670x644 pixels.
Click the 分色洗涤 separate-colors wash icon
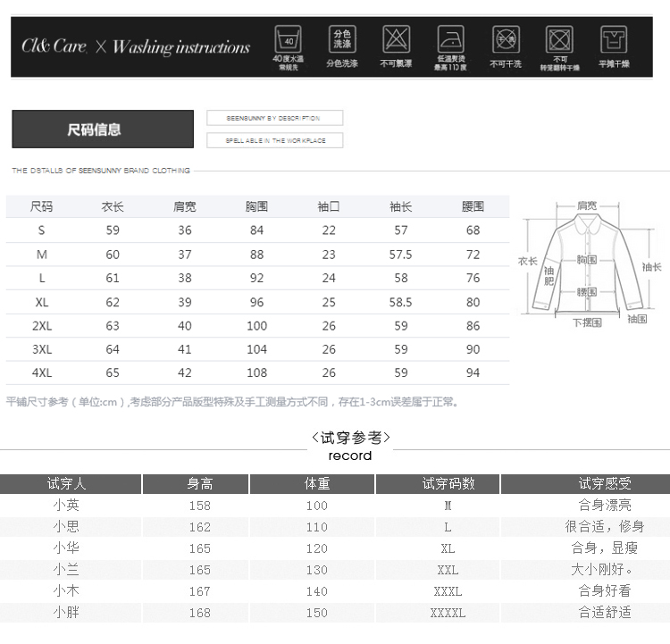click(342, 39)
